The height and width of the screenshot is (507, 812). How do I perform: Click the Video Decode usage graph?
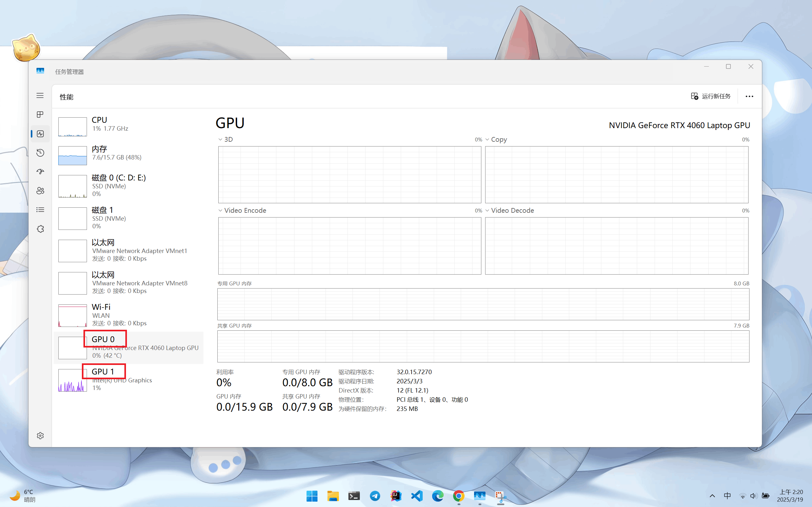[x=617, y=246]
